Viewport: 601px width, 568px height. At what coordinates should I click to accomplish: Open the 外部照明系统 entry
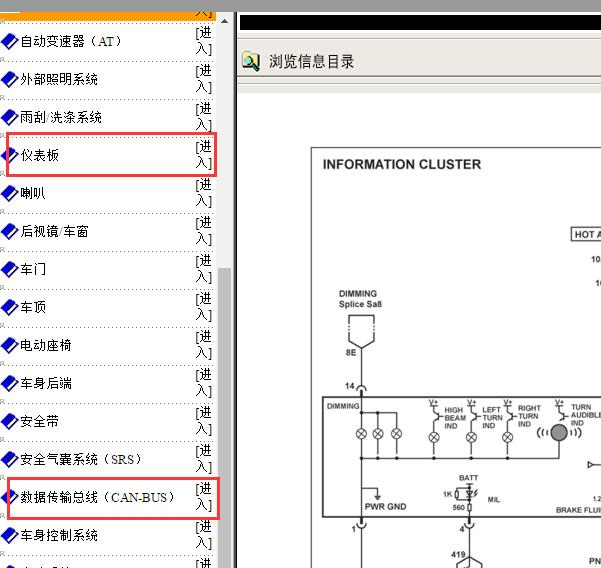pyautogui.click(x=59, y=79)
